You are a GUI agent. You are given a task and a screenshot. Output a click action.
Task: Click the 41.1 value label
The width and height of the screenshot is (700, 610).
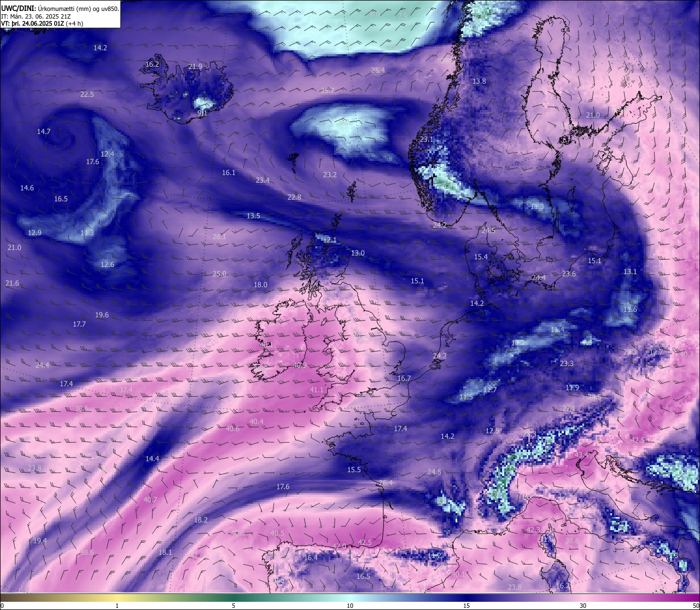coord(317,390)
